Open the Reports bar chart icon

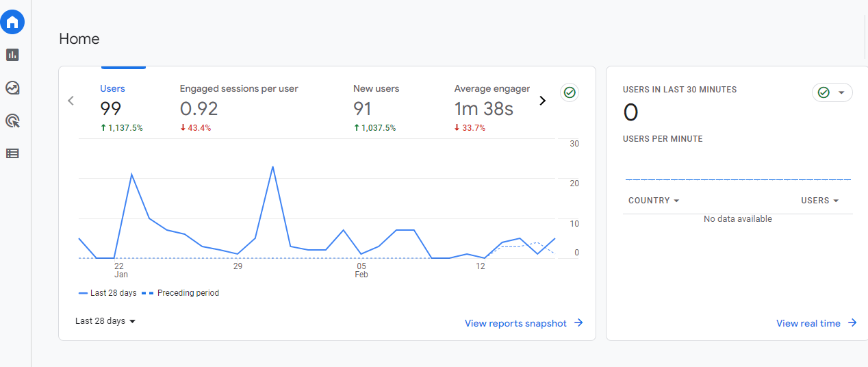tap(12, 55)
